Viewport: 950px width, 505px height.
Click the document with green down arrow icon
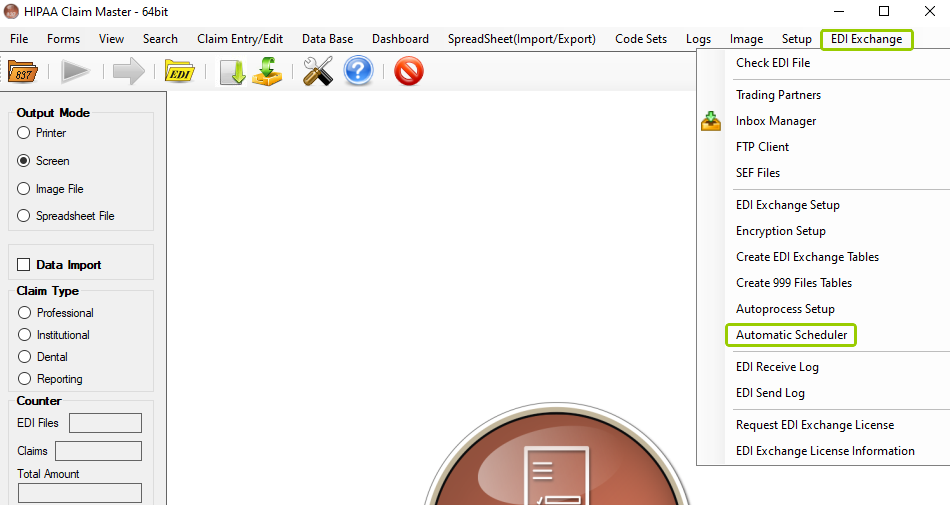pyautogui.click(x=232, y=71)
